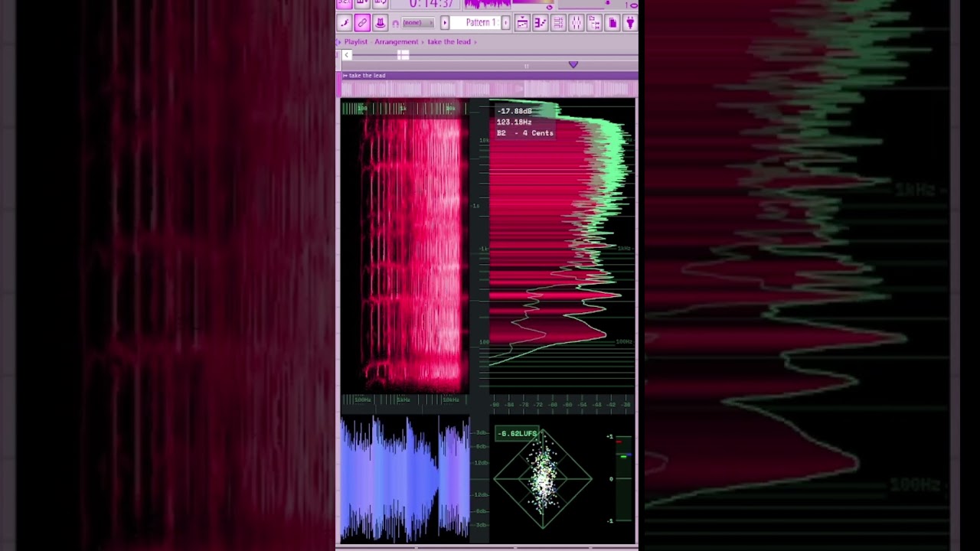Click the 123.18Hz frequency readout
The width and height of the screenshot is (980, 551).
[514, 122]
